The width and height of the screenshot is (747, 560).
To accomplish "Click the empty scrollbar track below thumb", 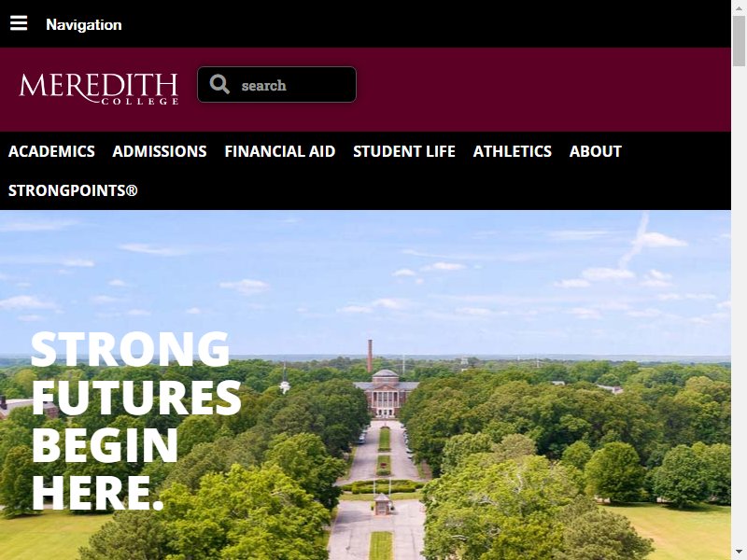I will (x=739, y=305).
